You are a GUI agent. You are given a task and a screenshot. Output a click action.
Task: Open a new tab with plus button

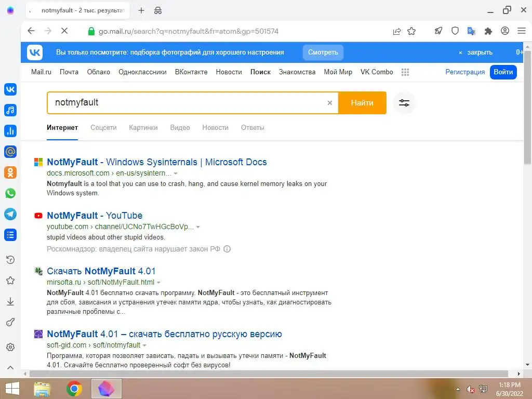pyautogui.click(x=141, y=10)
